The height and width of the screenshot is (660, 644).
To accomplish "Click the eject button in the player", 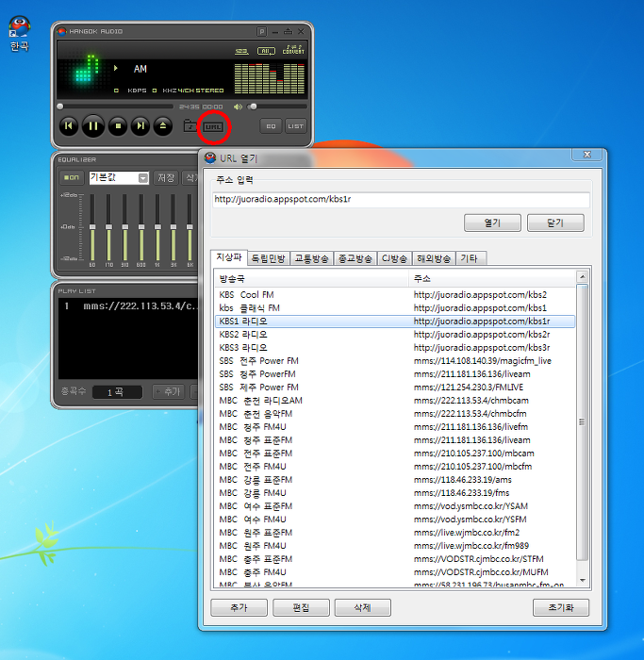I will 163,125.
